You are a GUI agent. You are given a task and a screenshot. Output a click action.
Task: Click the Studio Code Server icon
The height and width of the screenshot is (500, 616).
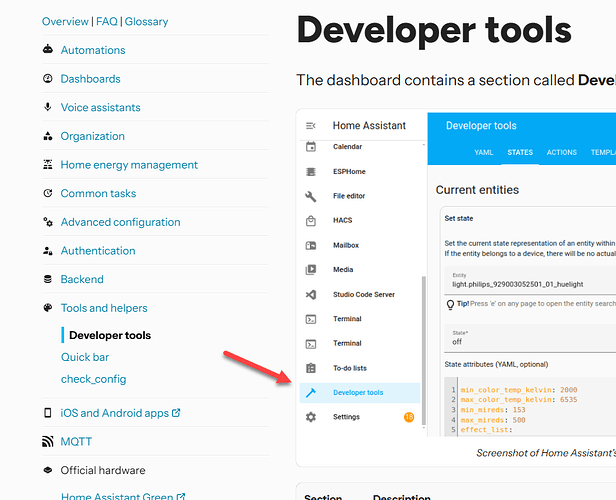point(311,295)
